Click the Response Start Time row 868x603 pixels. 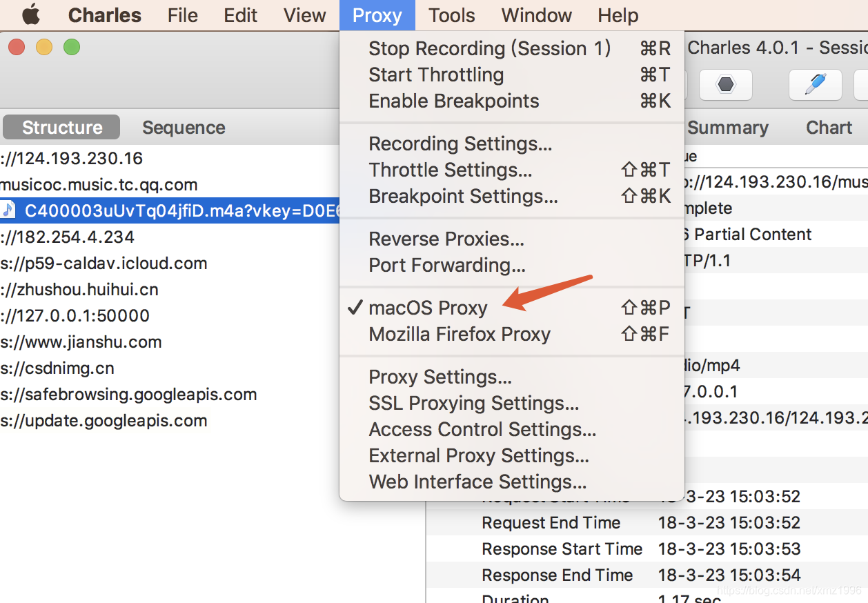pos(647,549)
